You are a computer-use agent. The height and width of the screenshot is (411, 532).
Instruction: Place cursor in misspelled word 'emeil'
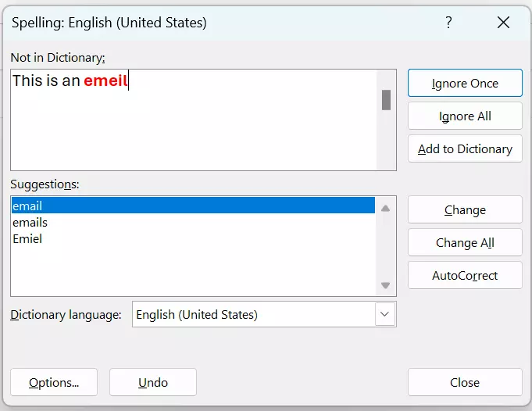105,80
